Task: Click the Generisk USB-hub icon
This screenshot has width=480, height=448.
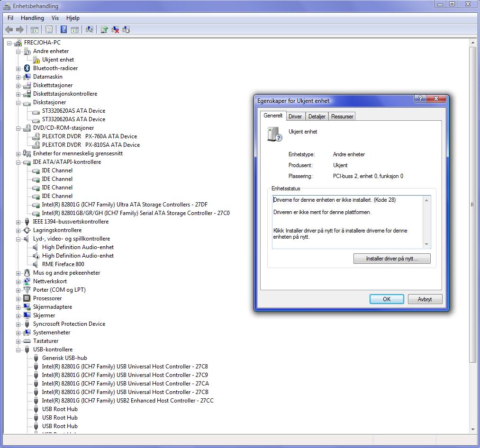Action: point(36,358)
